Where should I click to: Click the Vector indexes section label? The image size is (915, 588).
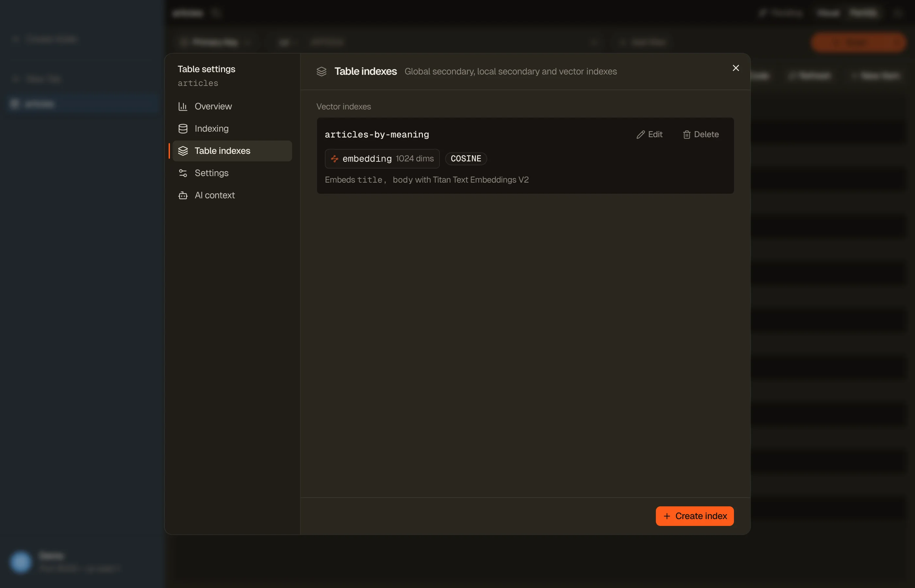click(344, 106)
